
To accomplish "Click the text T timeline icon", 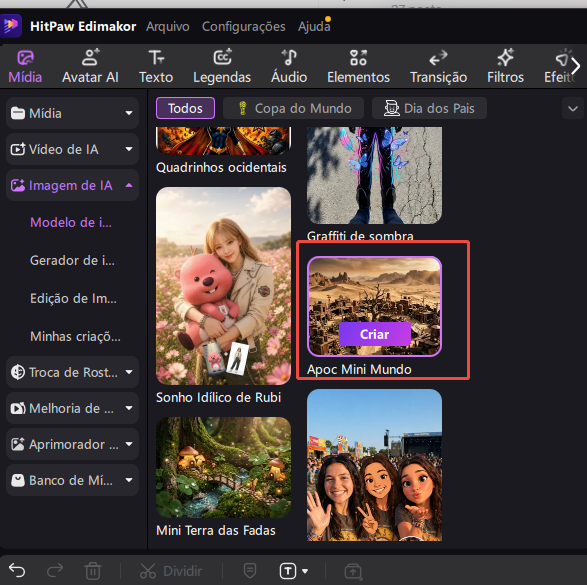I will [x=288, y=571].
